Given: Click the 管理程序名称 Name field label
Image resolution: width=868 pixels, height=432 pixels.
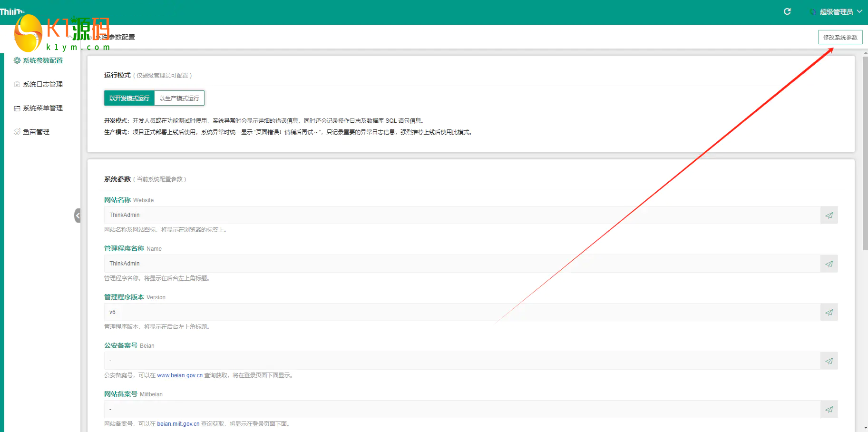Looking at the screenshot, I should pyautogui.click(x=133, y=248).
